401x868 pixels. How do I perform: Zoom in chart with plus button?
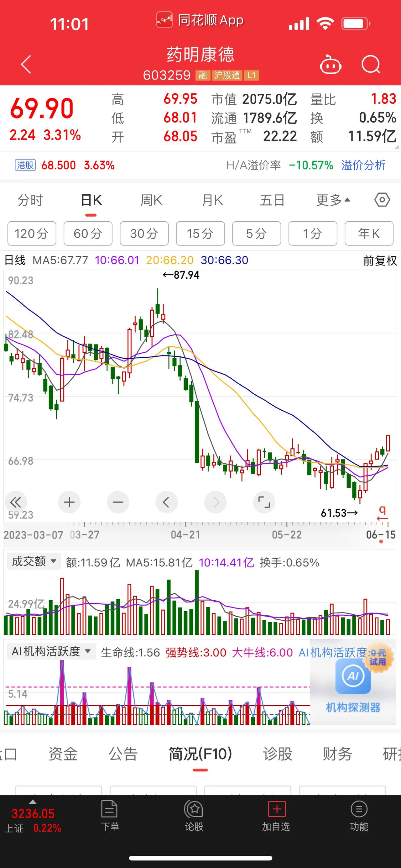point(69,502)
